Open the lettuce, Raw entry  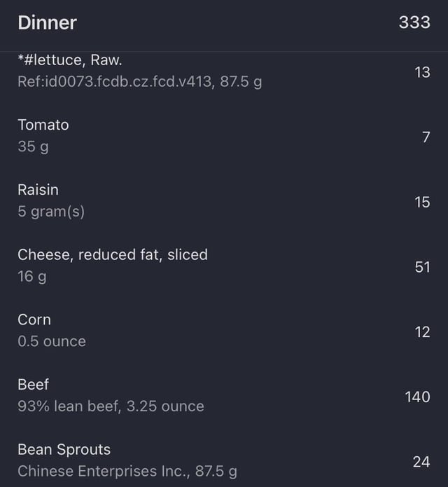click(x=224, y=71)
